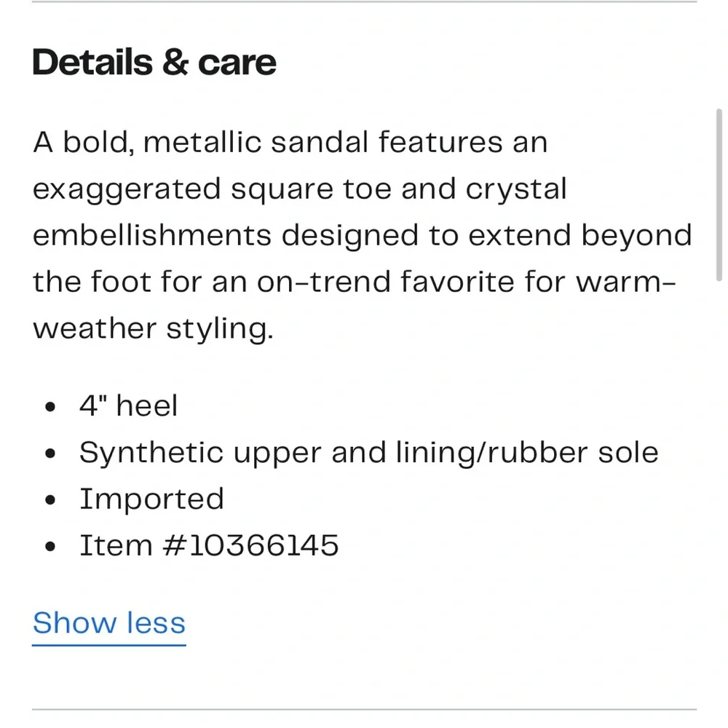
Task: Click the bullet before "Imported"
Action: (50, 501)
